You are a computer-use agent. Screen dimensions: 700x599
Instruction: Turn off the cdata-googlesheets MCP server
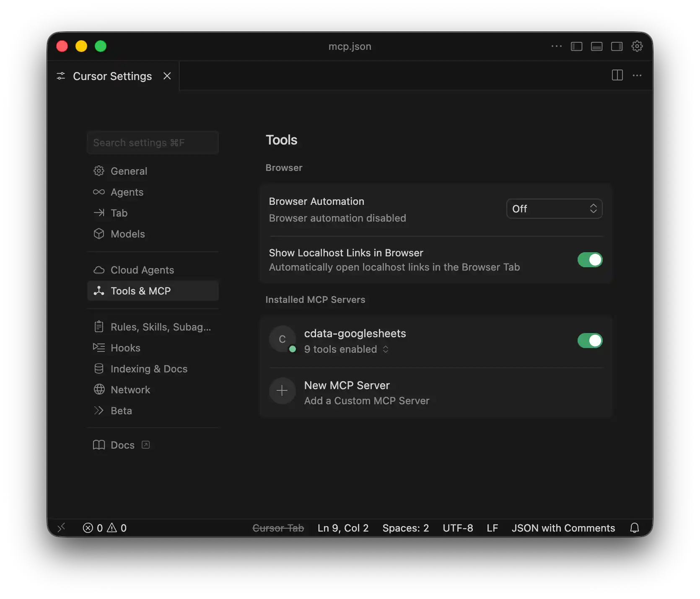pos(590,341)
